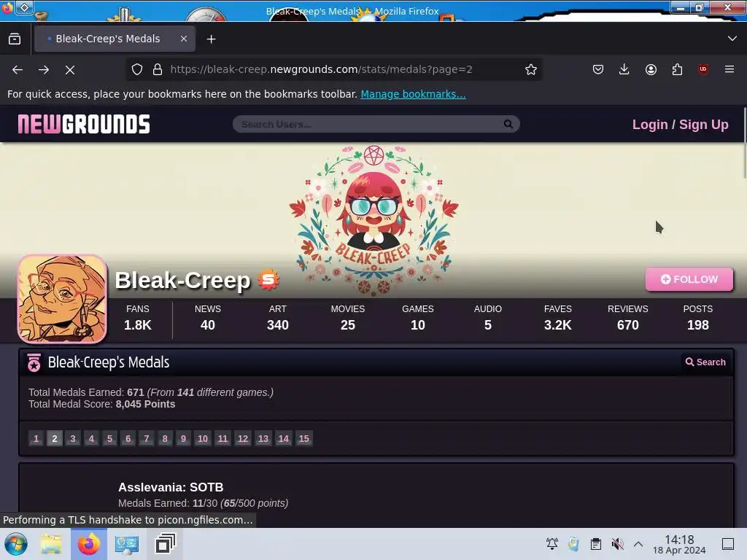Open medals Search button
The width and height of the screenshot is (747, 560).
pyautogui.click(x=705, y=362)
